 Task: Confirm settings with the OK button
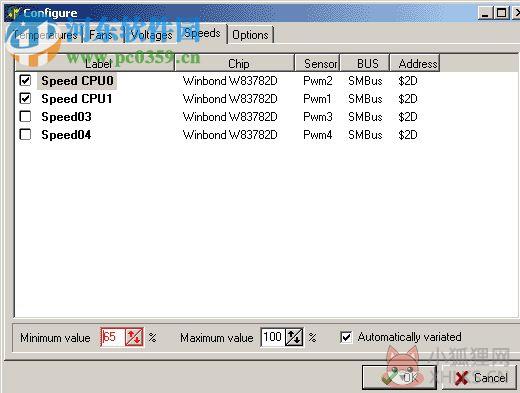click(x=399, y=377)
